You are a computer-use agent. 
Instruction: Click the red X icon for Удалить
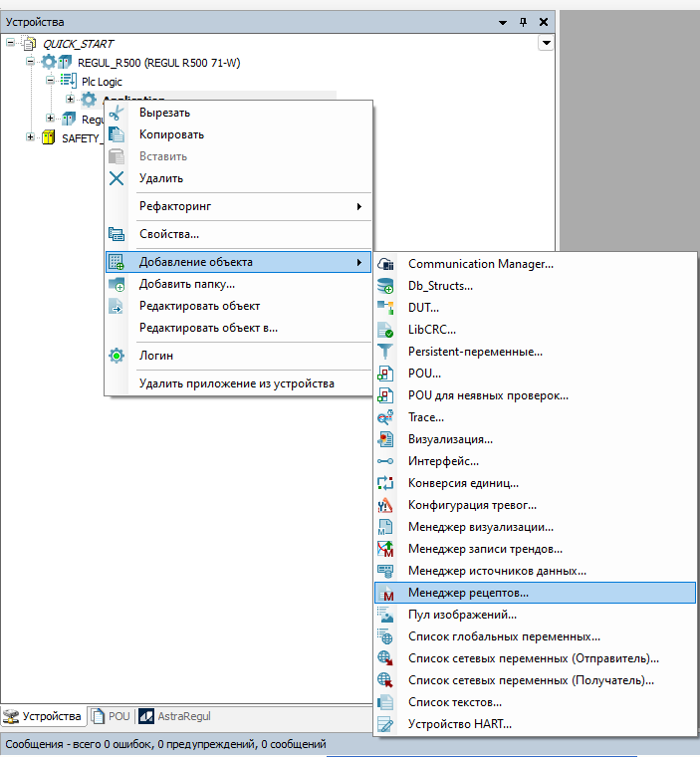[117, 178]
